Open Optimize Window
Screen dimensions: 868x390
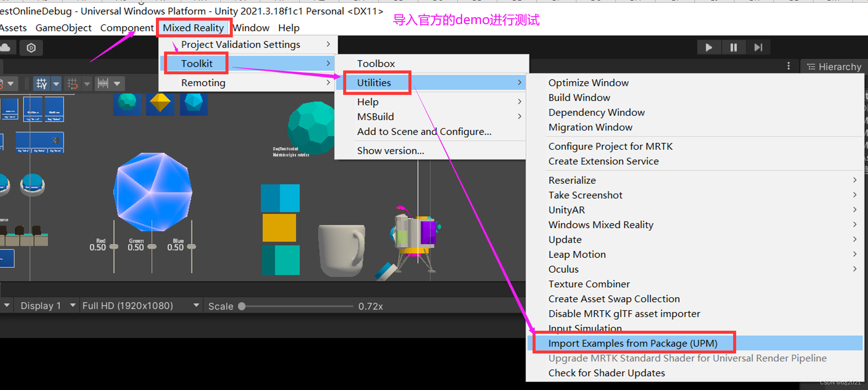(695, 82)
